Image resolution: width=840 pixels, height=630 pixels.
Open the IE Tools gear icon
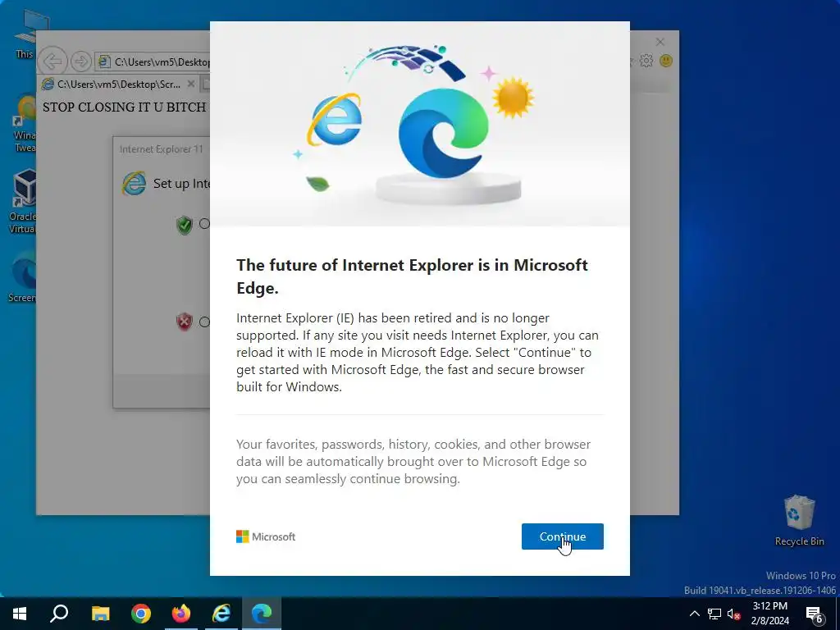click(x=646, y=61)
